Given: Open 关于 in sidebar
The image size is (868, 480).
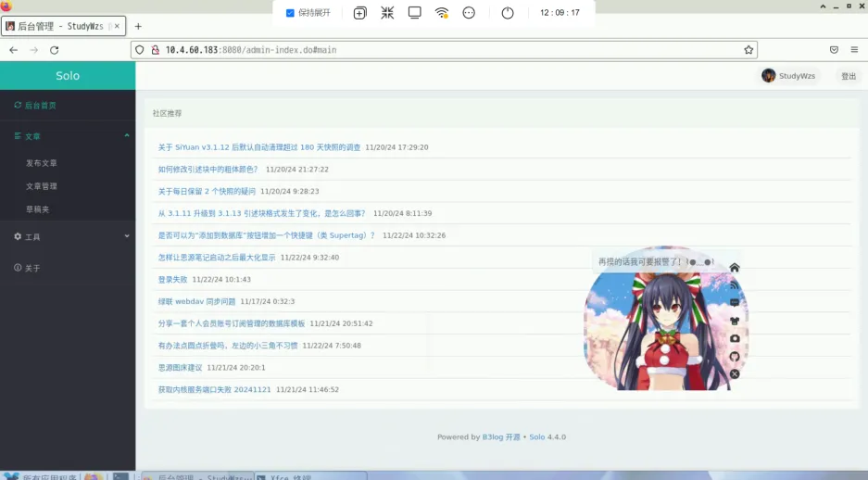Looking at the screenshot, I should point(27,268).
